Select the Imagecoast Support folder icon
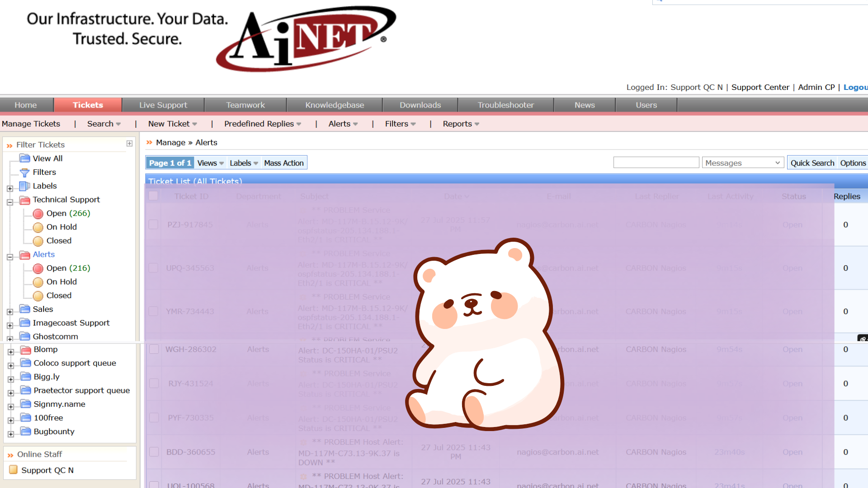This screenshot has height=488, width=868. tap(25, 323)
